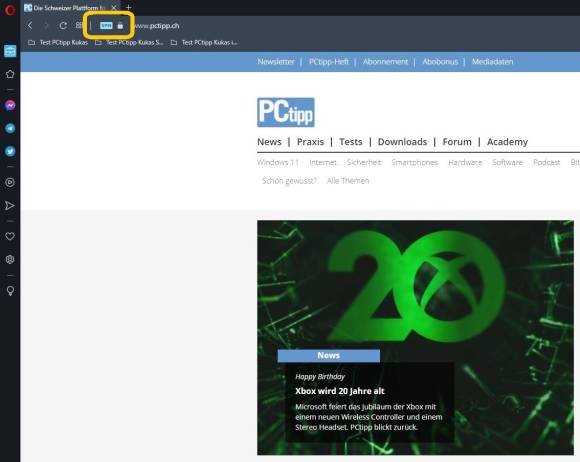Go forward to the next page

[46, 26]
